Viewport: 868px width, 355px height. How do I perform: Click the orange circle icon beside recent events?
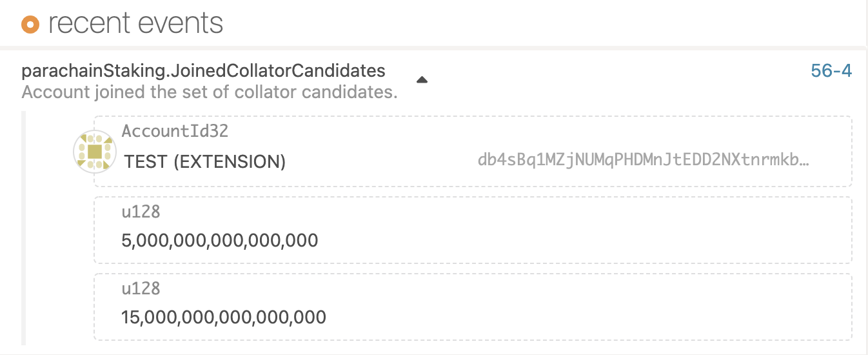[x=30, y=25]
